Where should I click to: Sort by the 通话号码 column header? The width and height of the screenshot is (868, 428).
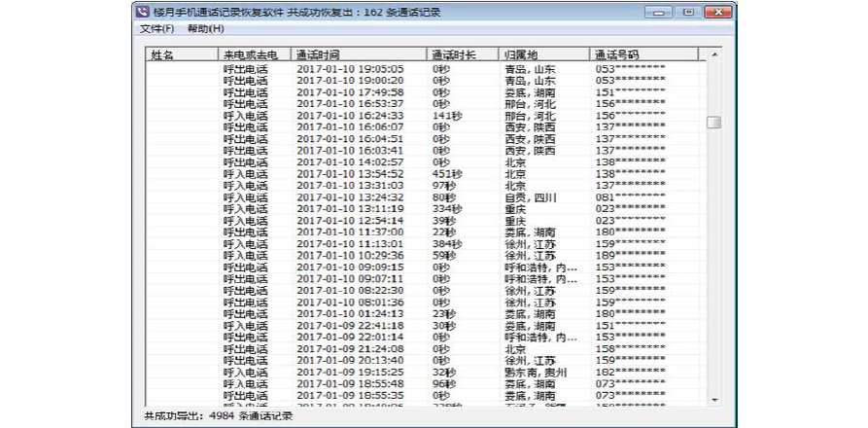643,54
